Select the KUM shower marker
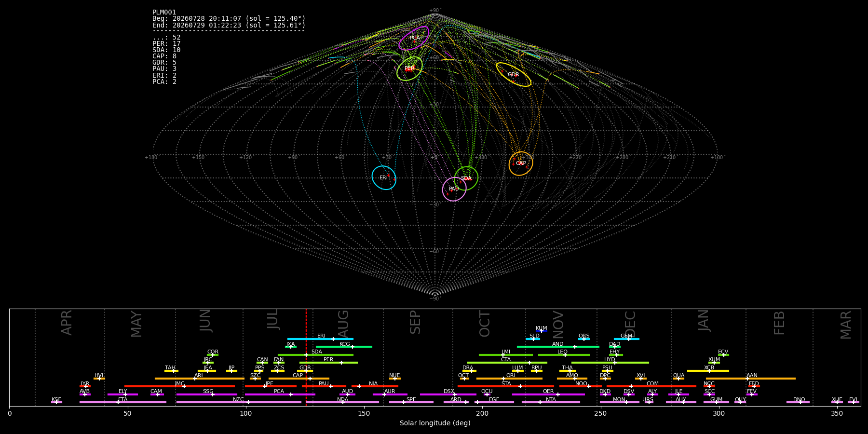Viewport: 868px width, 434px height. point(542,331)
